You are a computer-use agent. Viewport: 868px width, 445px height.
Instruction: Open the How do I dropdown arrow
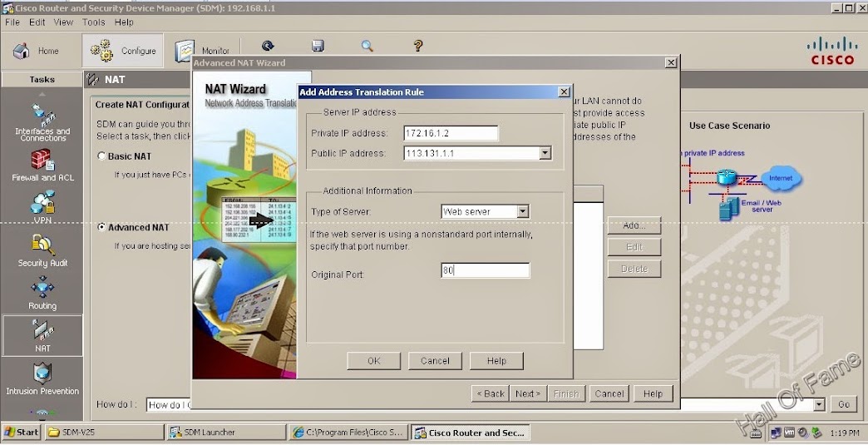click(819, 404)
